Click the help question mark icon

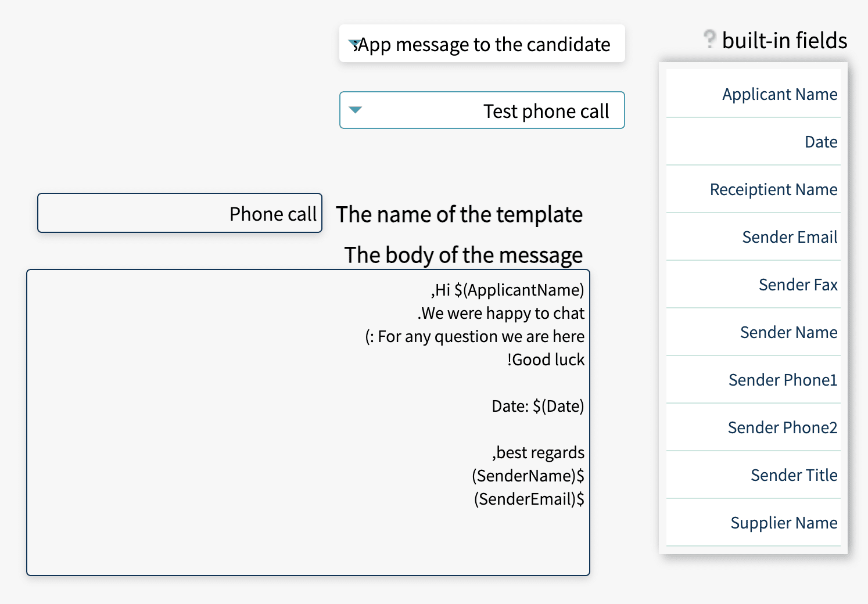click(709, 39)
